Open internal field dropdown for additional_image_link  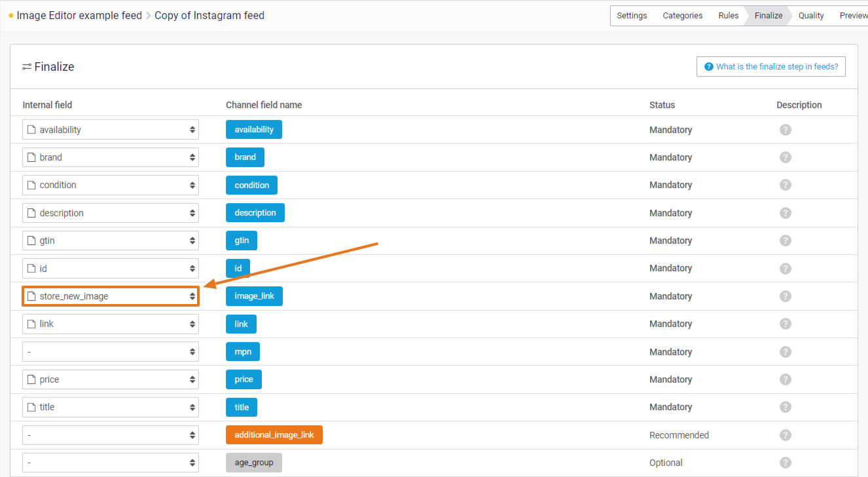point(111,435)
